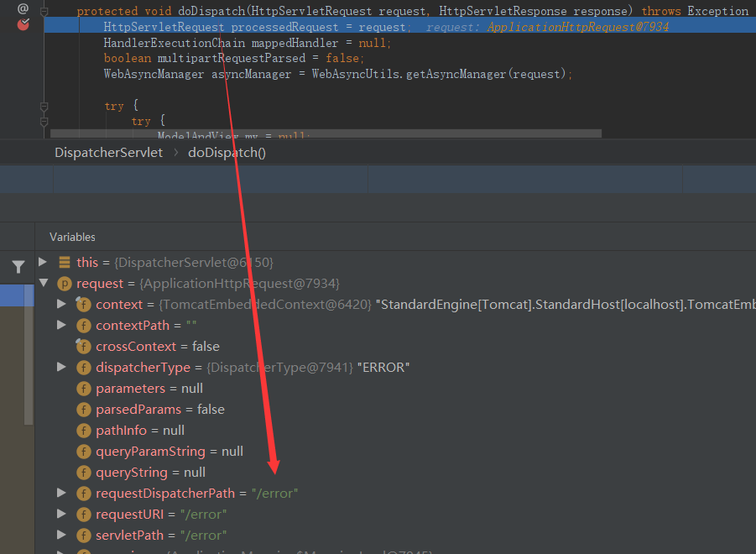The height and width of the screenshot is (554, 756).
Task: Click the filter icon in the Variables panel
Action: click(18, 267)
